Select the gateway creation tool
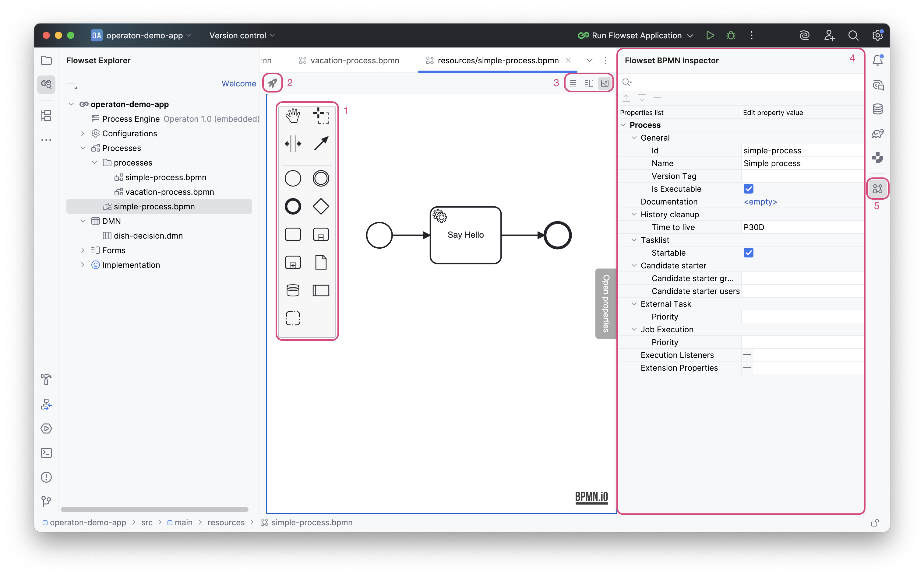 tap(321, 206)
